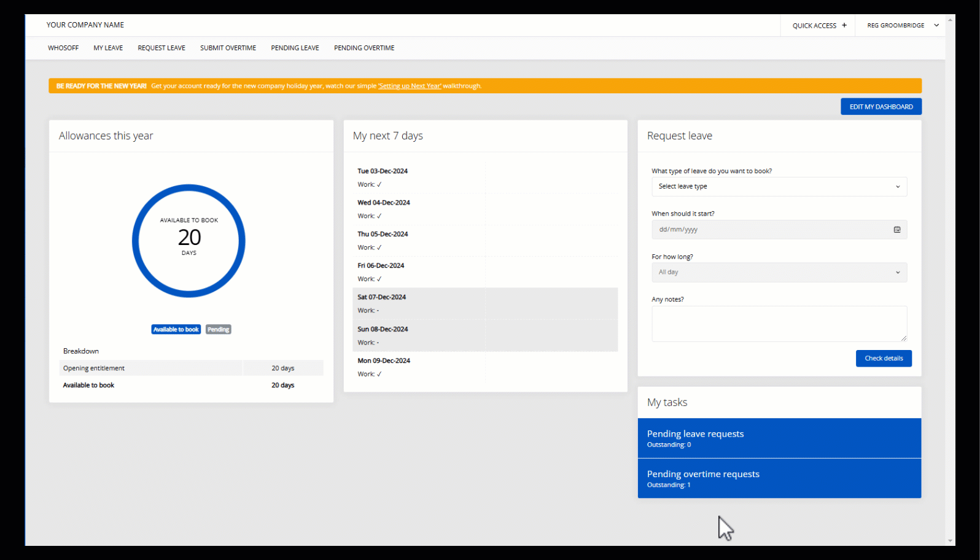
Task: Open the calendar picker icon in start date field
Action: [x=897, y=230]
